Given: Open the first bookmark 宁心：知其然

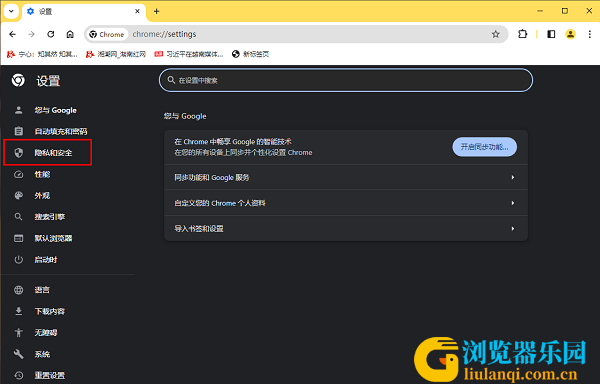Looking at the screenshot, I should pos(42,54).
